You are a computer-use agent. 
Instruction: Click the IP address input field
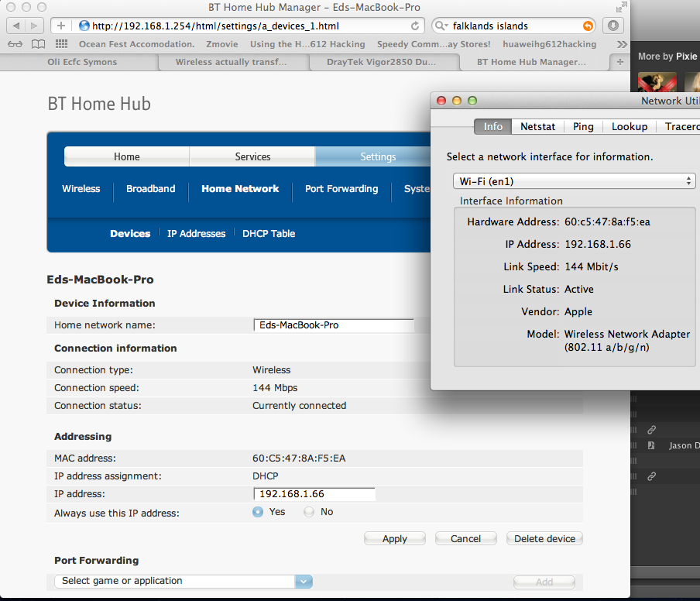click(314, 494)
